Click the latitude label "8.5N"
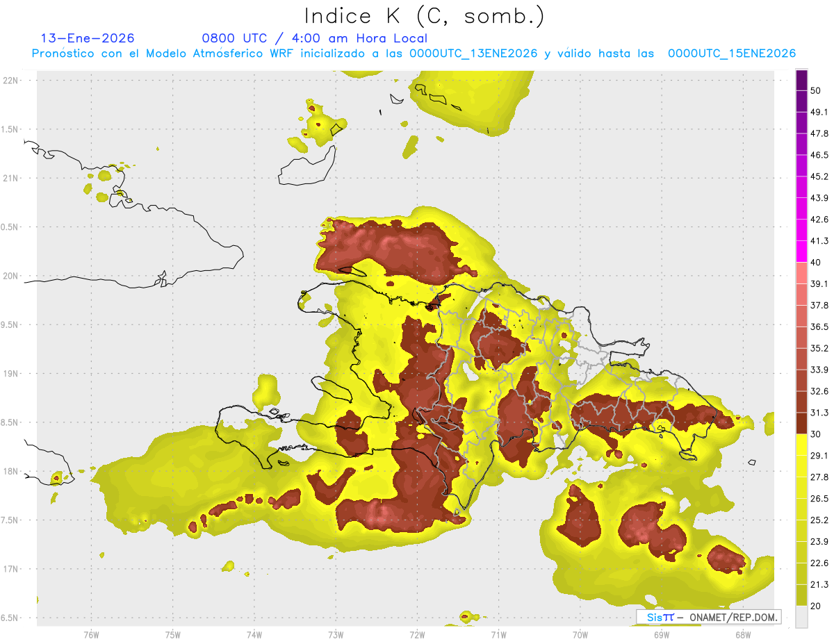Screen dimensions: 834x644 point(9,422)
